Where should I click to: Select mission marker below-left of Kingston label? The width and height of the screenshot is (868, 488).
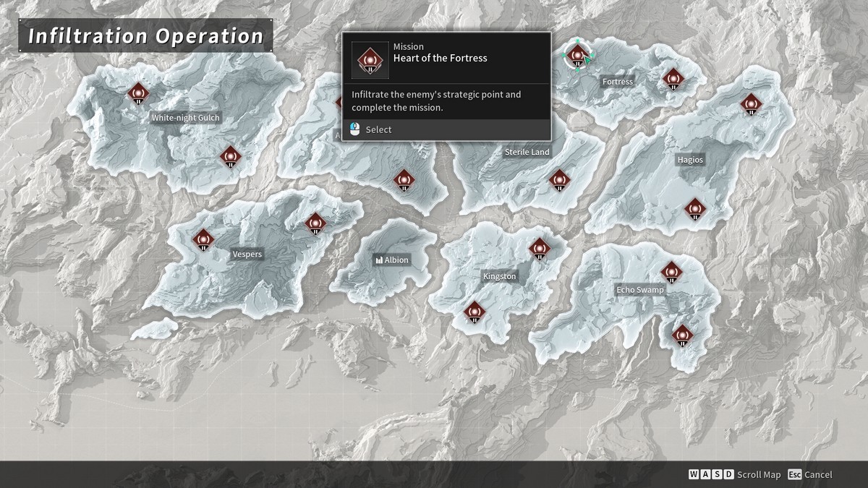pyautogui.click(x=474, y=312)
